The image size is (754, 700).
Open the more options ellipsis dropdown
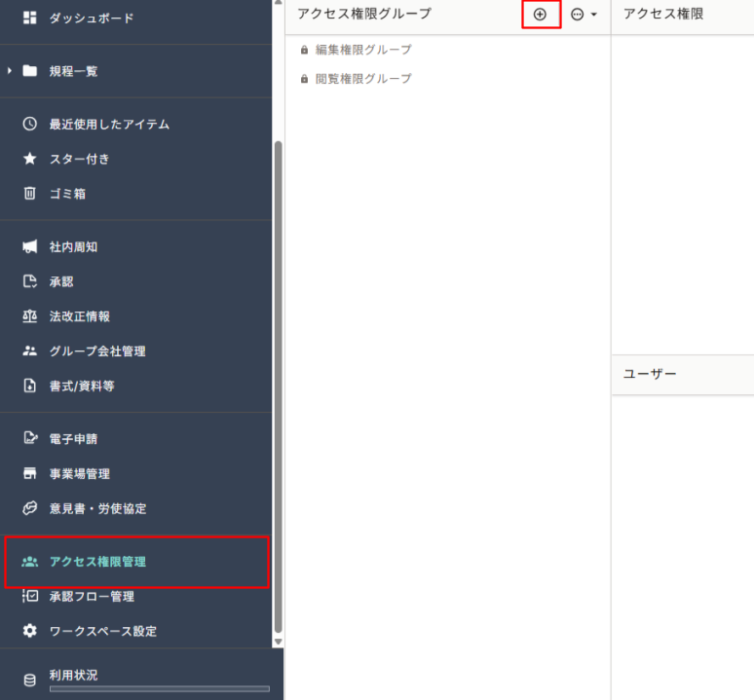pyautogui.click(x=584, y=15)
